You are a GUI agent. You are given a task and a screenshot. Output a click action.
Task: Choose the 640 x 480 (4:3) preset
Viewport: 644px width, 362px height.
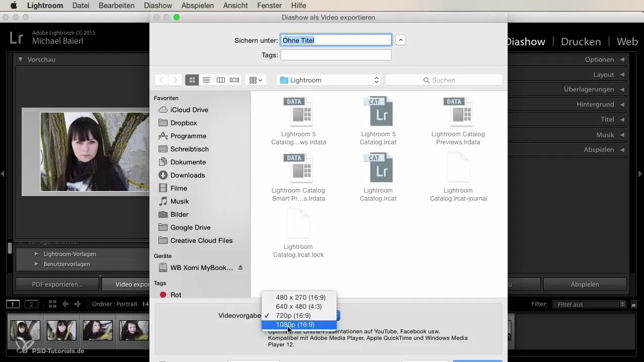tap(299, 306)
